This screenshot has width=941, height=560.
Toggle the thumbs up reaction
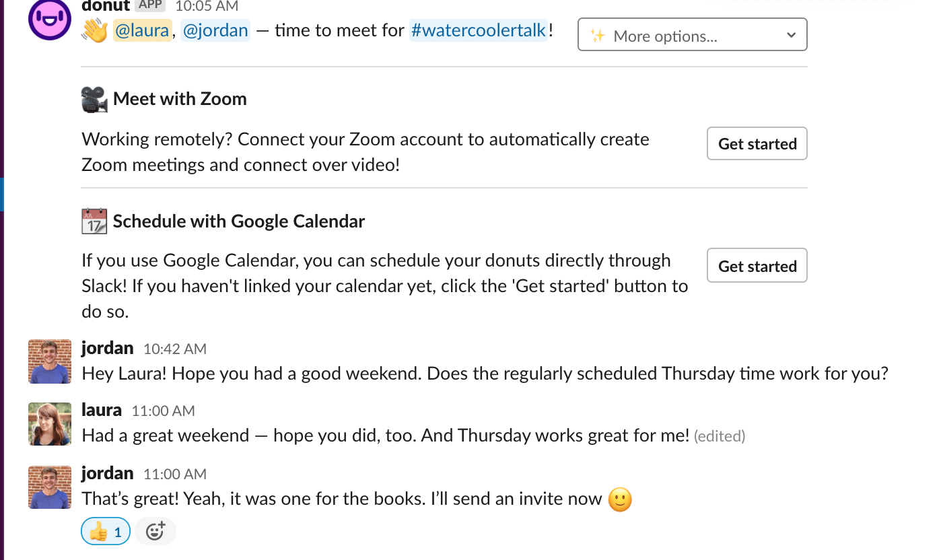(106, 532)
